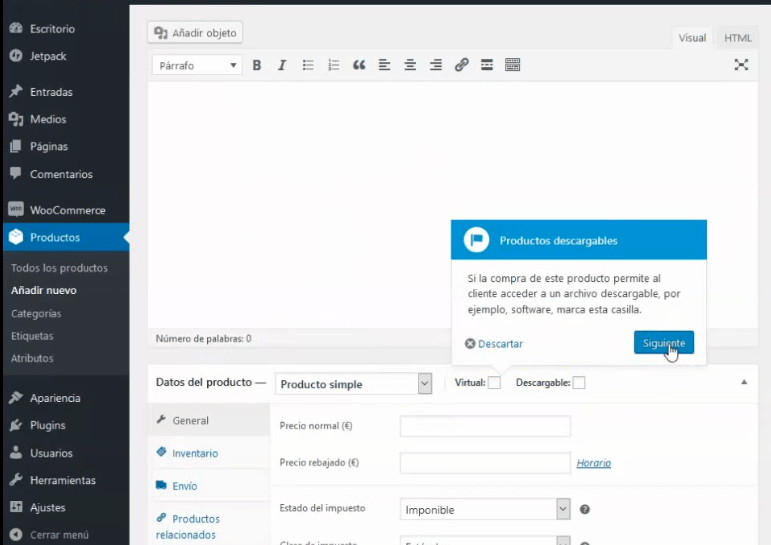
Task: Click the Precio normal input field
Action: click(x=485, y=426)
